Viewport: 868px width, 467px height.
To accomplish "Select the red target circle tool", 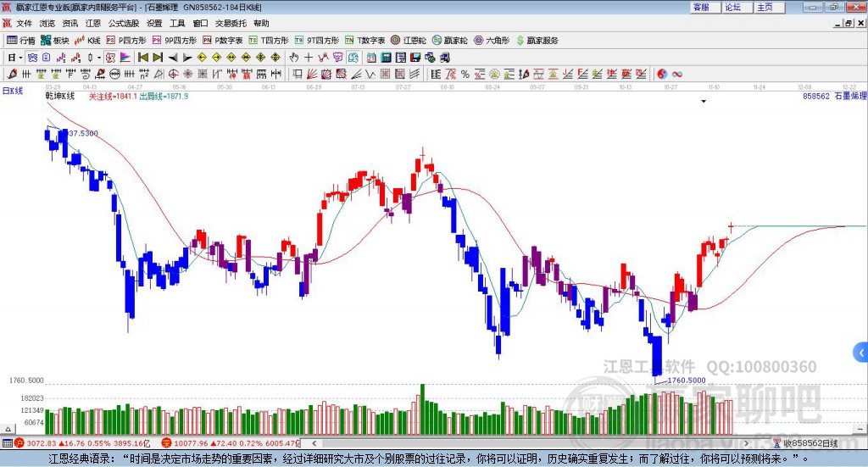I will tap(173, 74).
